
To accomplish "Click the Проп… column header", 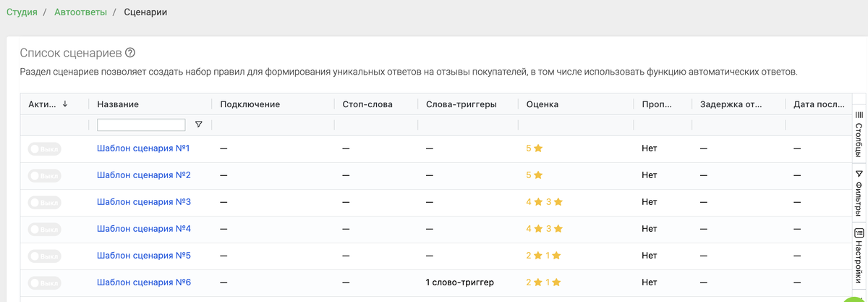I will pos(655,104).
